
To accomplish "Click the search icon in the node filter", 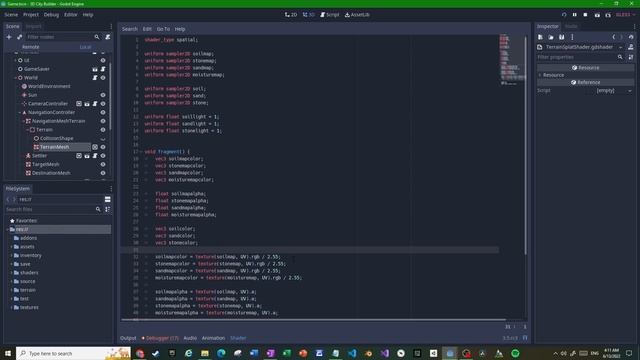I will [97, 37].
